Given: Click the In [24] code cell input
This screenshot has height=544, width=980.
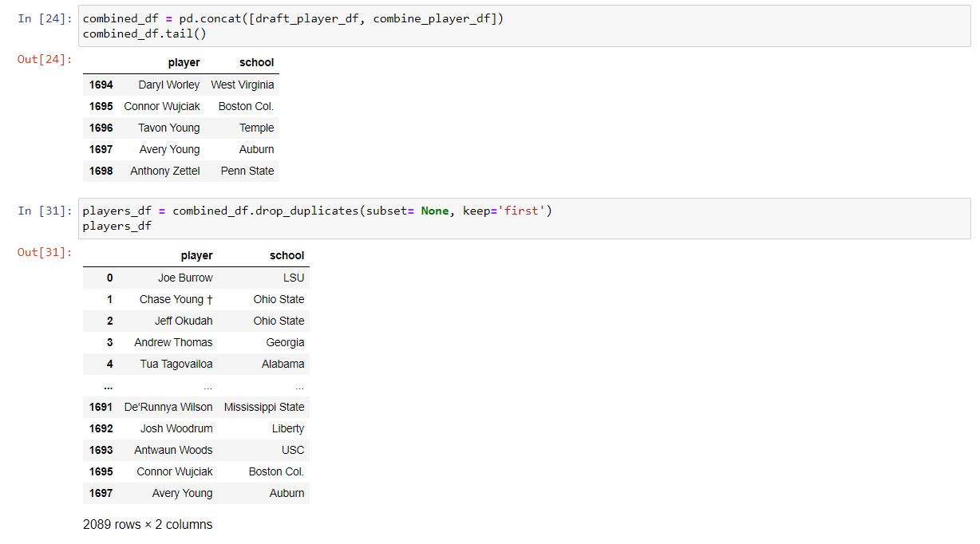Looking at the screenshot, I should point(524,26).
